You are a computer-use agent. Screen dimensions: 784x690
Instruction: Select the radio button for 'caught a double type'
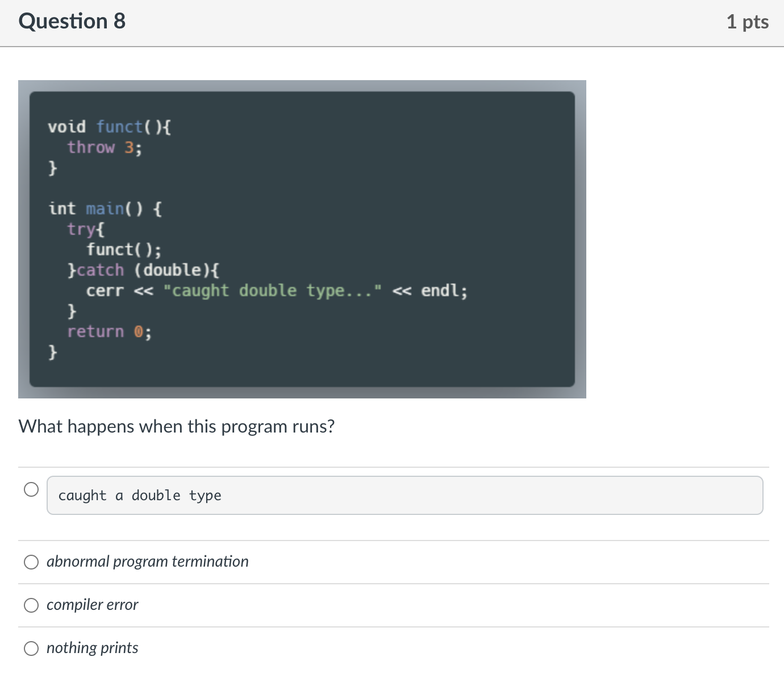pyautogui.click(x=31, y=488)
